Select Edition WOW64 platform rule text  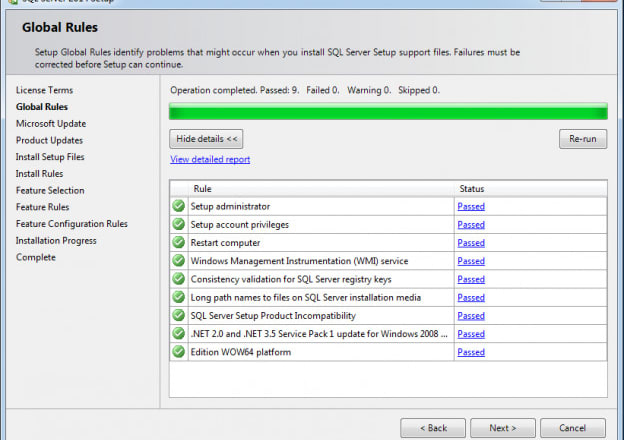[x=241, y=352]
